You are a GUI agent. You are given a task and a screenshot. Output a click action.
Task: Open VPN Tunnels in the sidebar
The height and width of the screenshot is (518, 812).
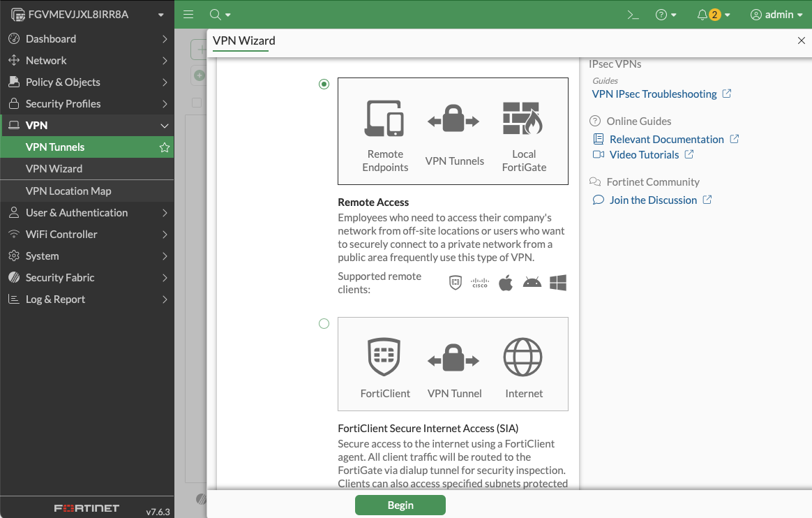(x=87, y=147)
